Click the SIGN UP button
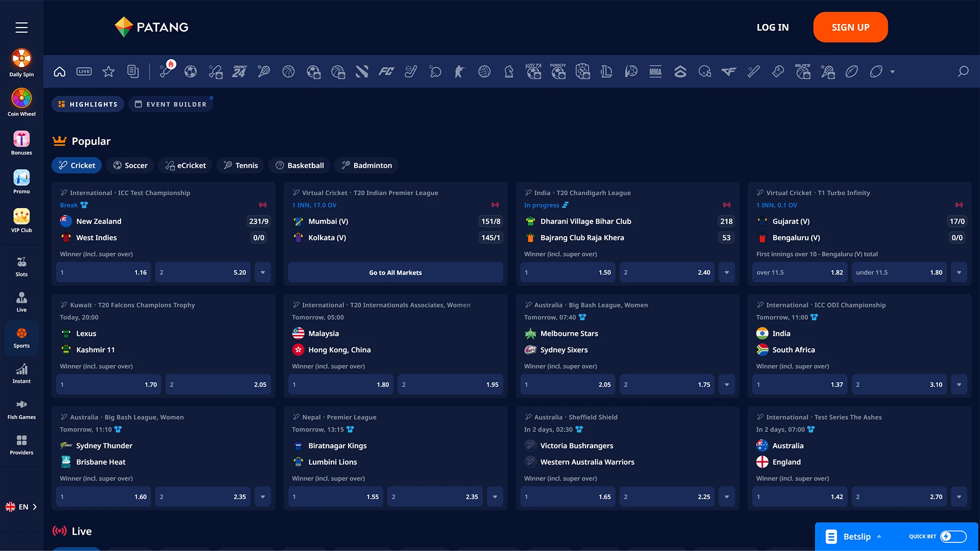 [x=850, y=27]
